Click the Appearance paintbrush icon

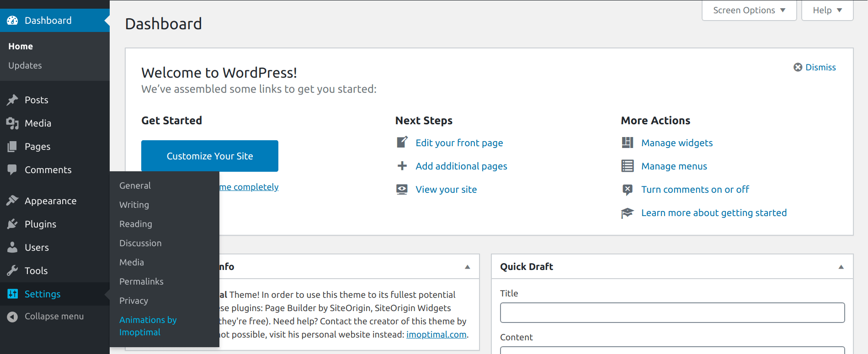click(x=12, y=201)
